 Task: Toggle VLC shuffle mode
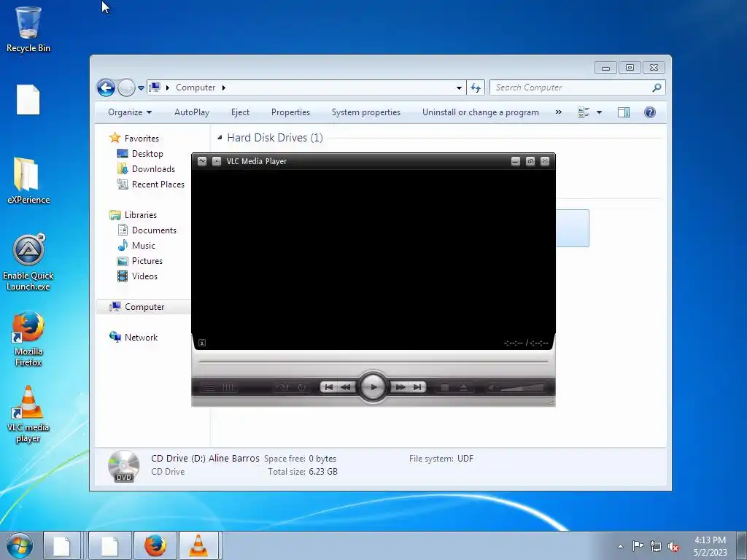click(x=283, y=387)
